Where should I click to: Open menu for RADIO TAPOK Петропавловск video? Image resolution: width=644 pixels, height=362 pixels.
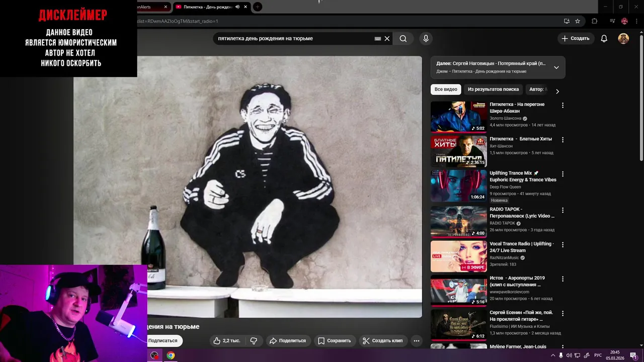click(562, 210)
